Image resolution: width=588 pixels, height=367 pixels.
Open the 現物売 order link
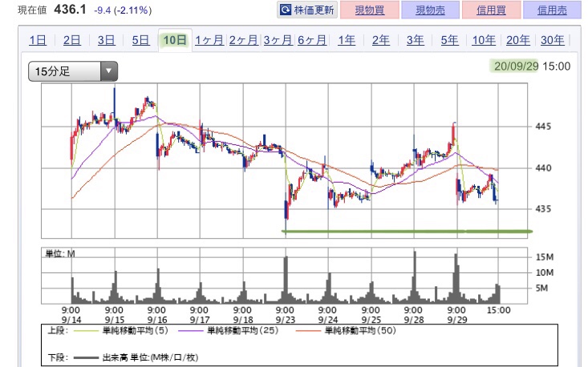pyautogui.click(x=430, y=10)
